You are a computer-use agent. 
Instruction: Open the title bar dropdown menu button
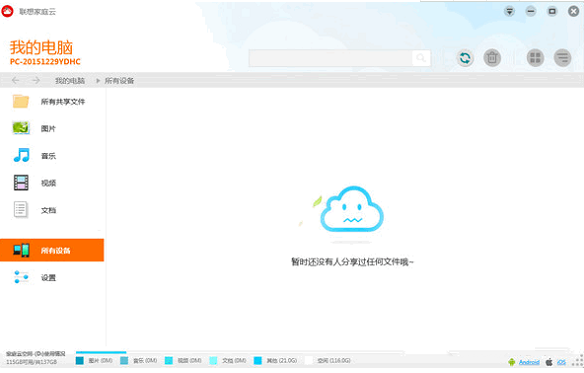coord(509,11)
